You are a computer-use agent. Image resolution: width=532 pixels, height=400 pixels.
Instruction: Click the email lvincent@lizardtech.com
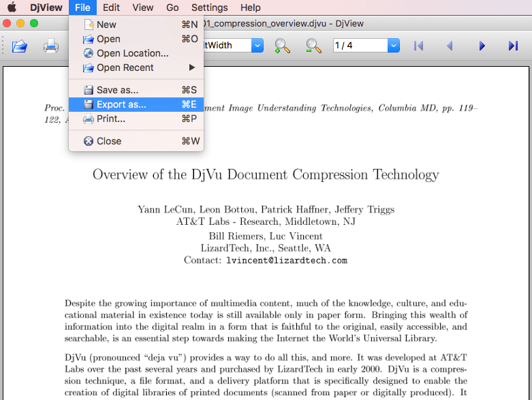(287, 260)
